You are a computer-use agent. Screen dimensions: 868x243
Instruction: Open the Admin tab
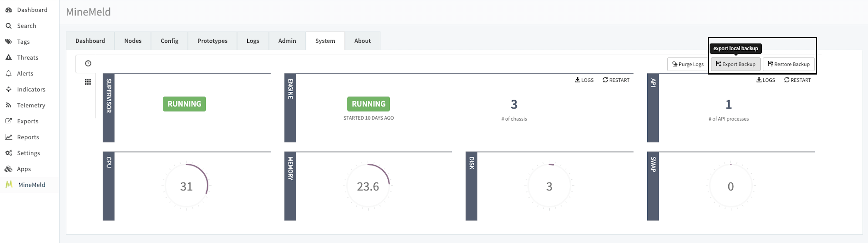tap(287, 41)
